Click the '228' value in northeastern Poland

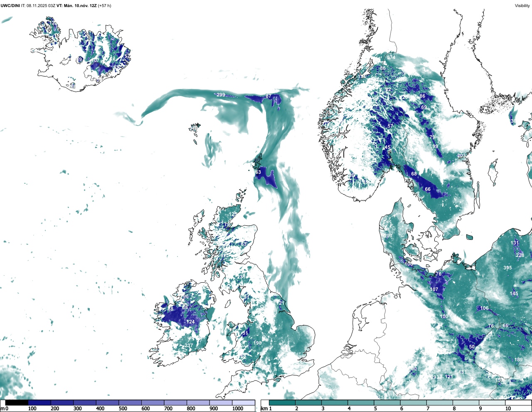click(x=520, y=255)
